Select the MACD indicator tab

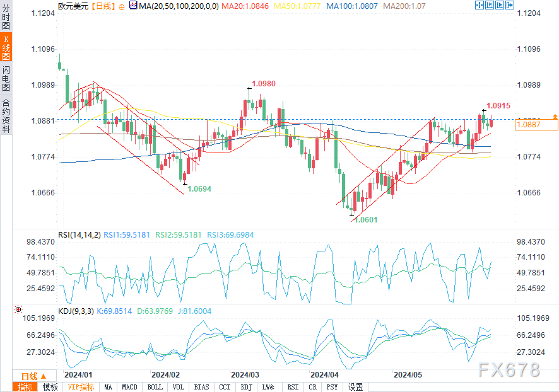(129, 387)
